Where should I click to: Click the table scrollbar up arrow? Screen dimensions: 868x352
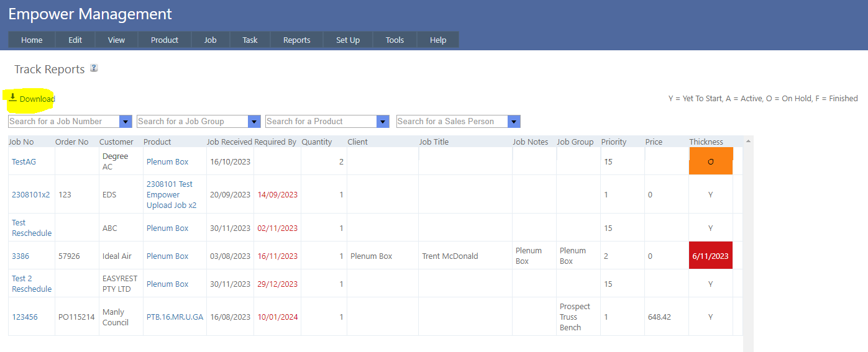[747, 142]
